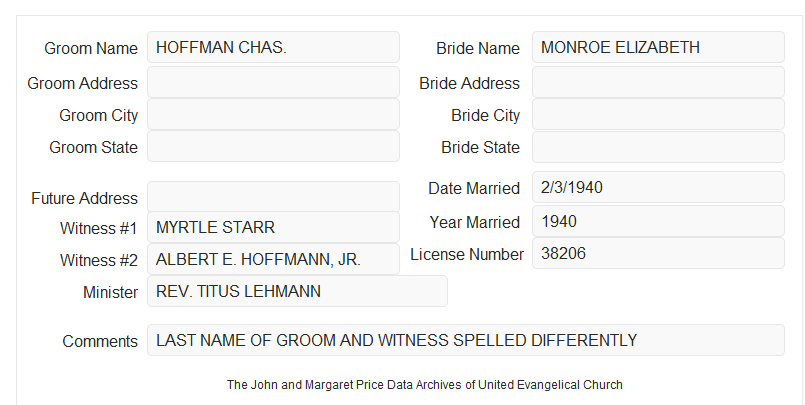Click the Comments label
Image resolution: width=805 pixels, height=405 pixels.
100,341
